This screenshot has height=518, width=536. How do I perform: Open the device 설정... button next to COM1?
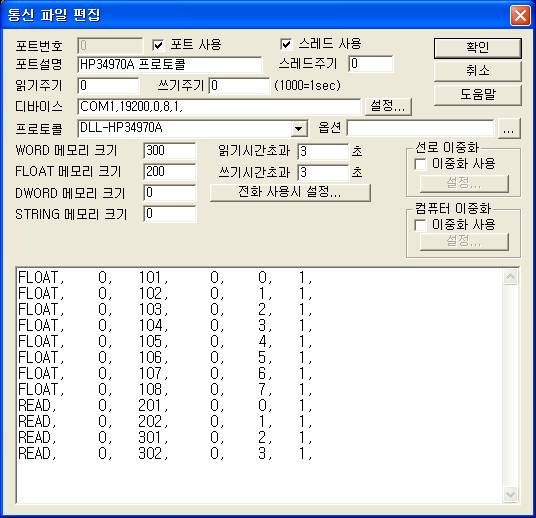click(388, 106)
